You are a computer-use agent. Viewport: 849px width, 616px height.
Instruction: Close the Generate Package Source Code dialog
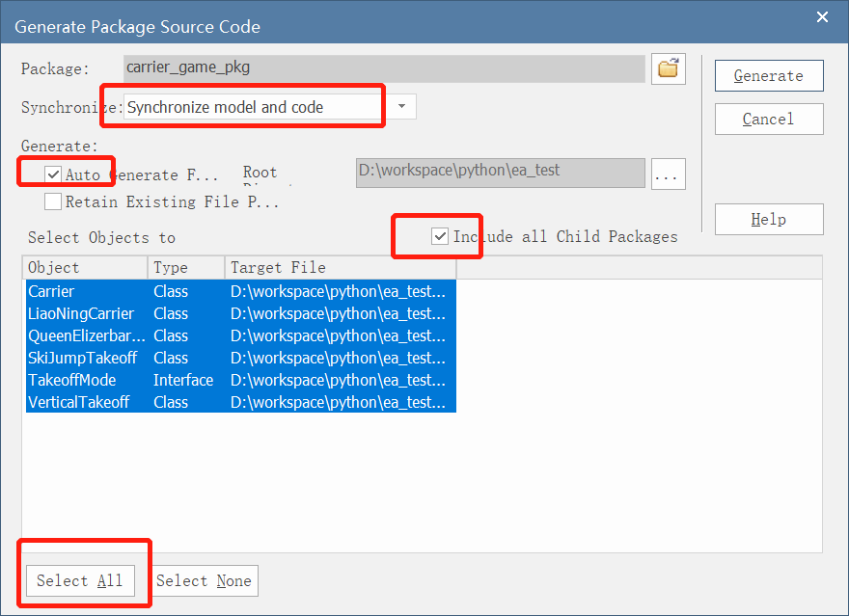tap(822, 17)
